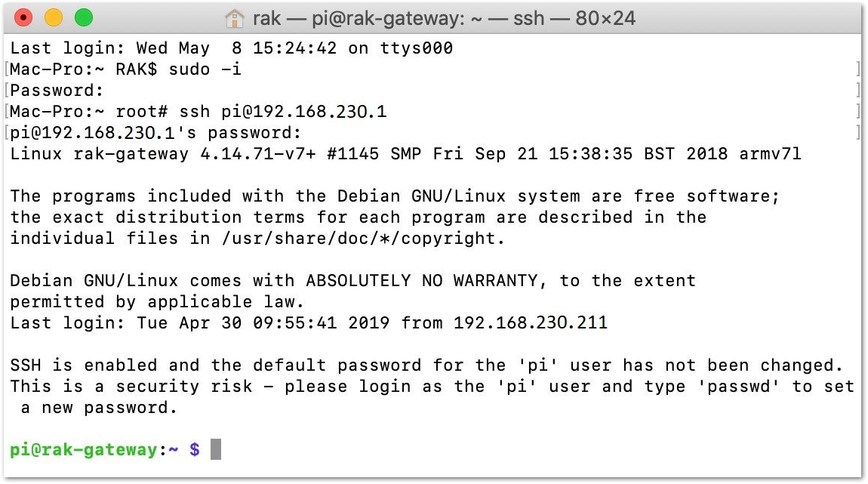
Task: Click the red close window button
Action: click(23, 17)
